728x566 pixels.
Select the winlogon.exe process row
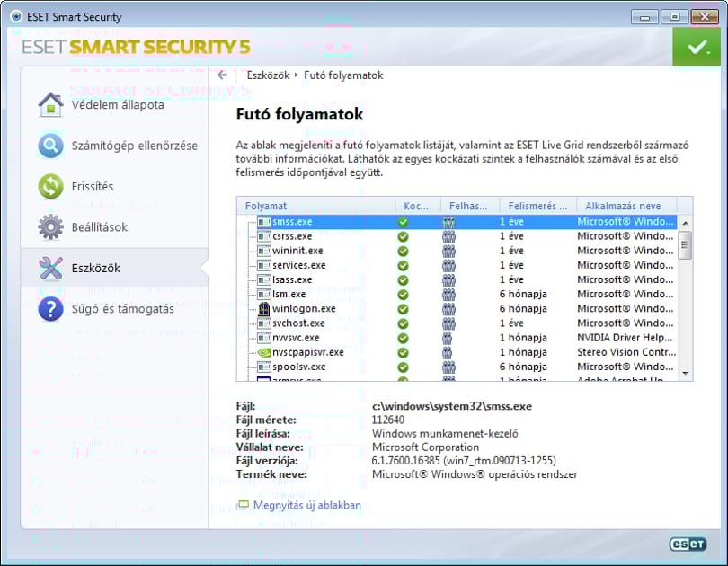click(457, 308)
